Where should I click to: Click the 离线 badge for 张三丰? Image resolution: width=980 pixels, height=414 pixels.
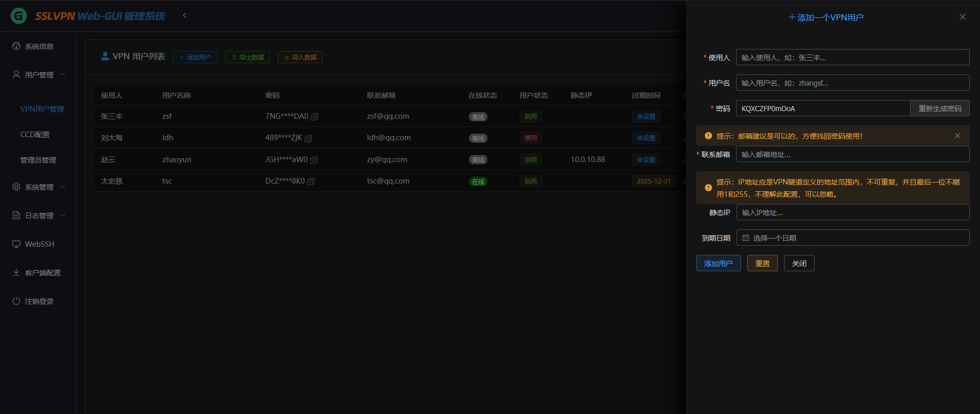coord(478,117)
